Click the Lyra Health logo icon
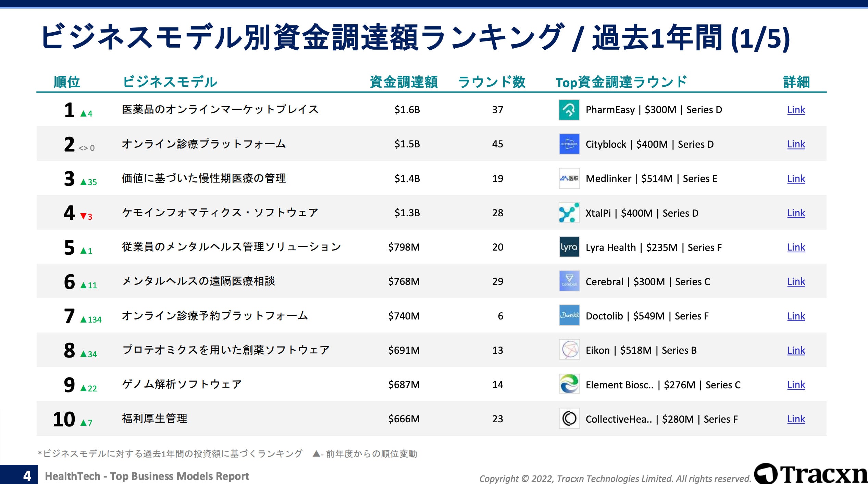The width and height of the screenshot is (868, 484). click(569, 247)
